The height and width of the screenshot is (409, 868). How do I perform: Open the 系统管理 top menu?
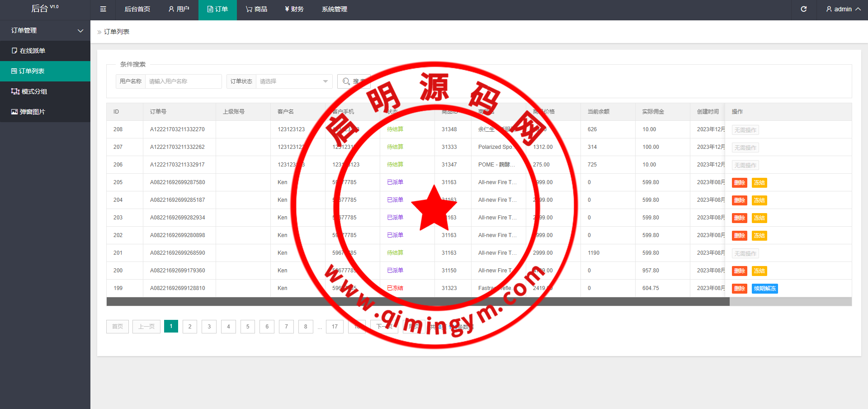[334, 9]
